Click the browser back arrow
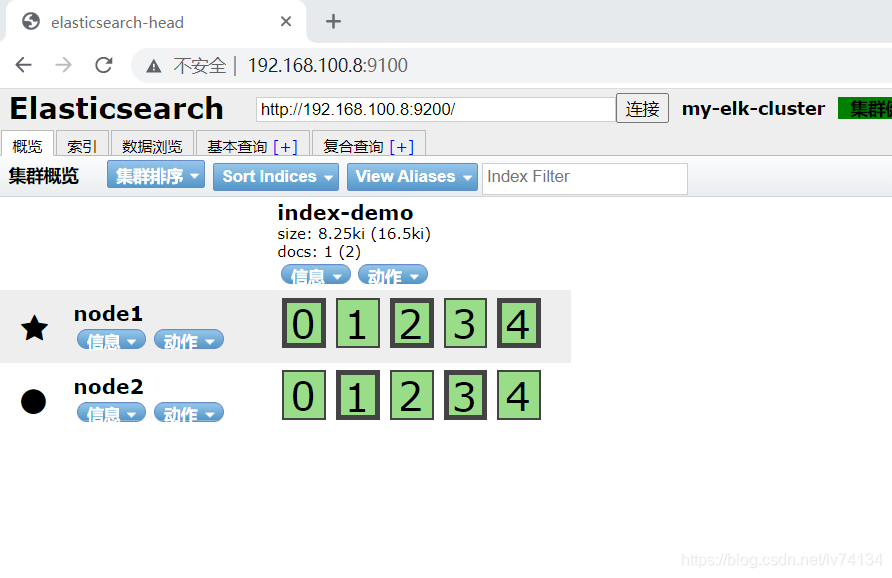Screen dimensions: 892x578 23,65
